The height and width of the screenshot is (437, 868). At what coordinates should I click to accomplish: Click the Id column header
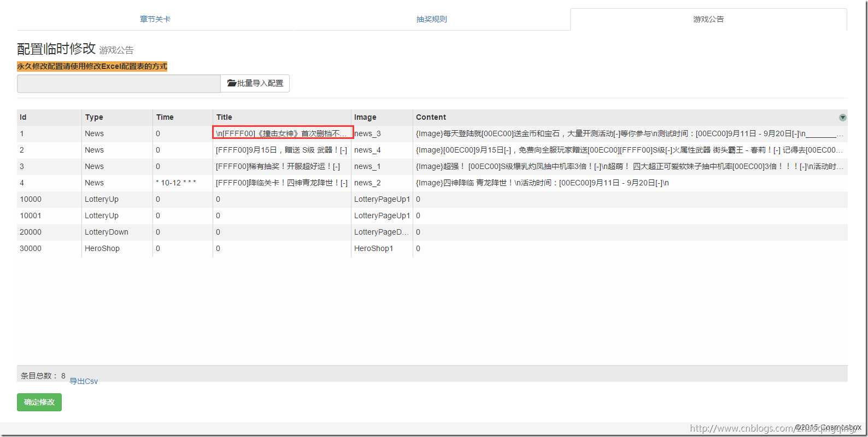coord(49,117)
